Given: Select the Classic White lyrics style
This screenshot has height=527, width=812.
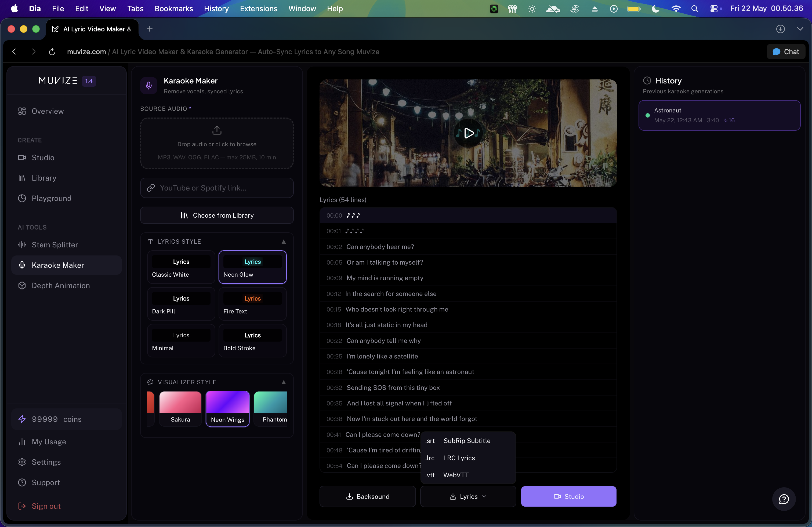Looking at the screenshot, I should coord(181,267).
